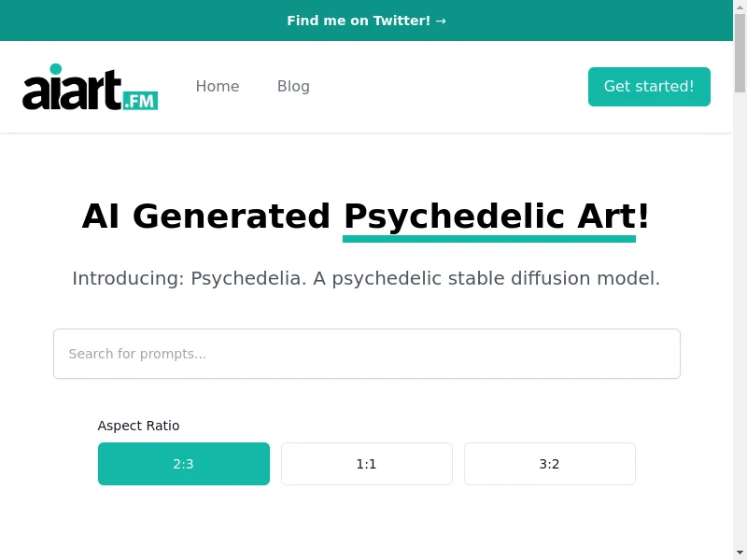Focus the Search for prompts field
This screenshot has width=747, height=560.
(367, 354)
